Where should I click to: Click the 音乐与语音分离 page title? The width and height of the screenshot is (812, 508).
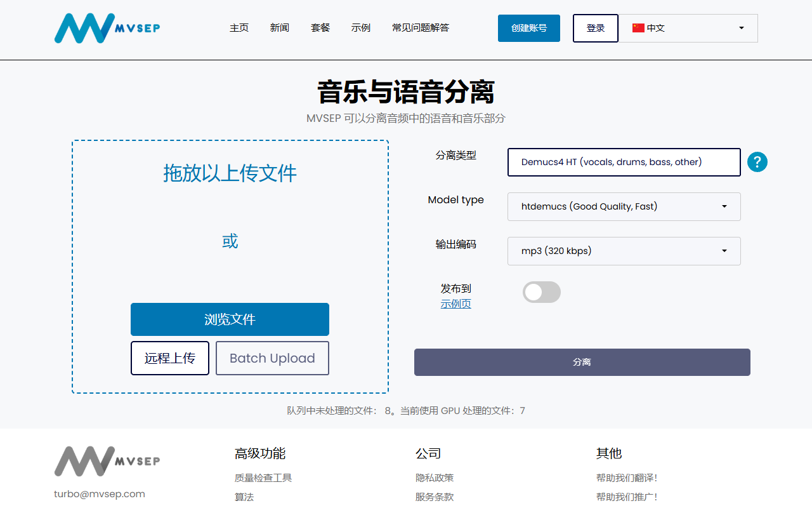[406, 92]
